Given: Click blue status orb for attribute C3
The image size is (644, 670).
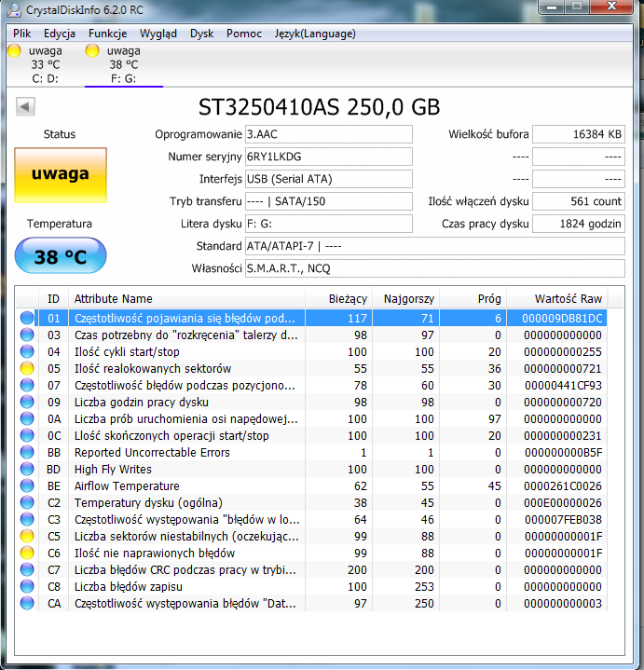Looking at the screenshot, I should (27, 519).
